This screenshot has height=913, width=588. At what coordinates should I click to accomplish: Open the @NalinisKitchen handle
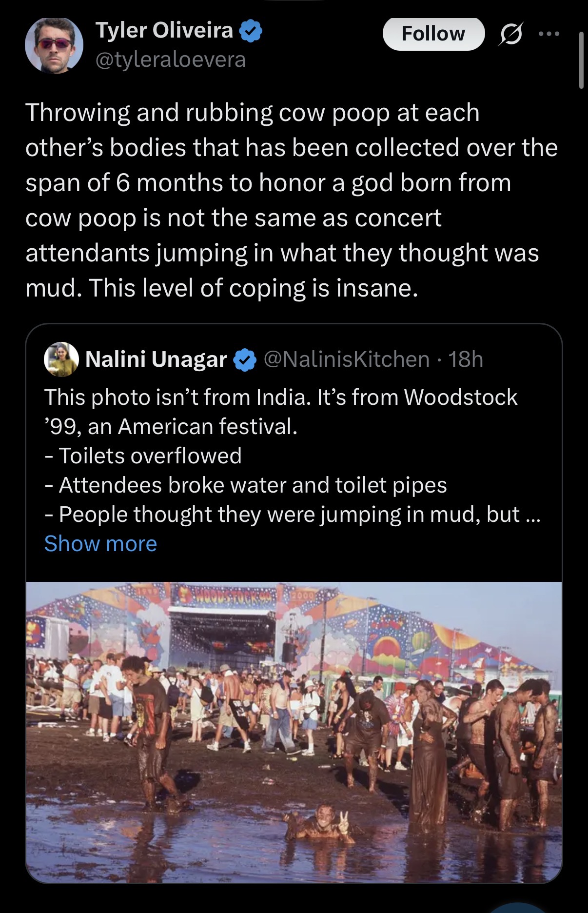(347, 359)
